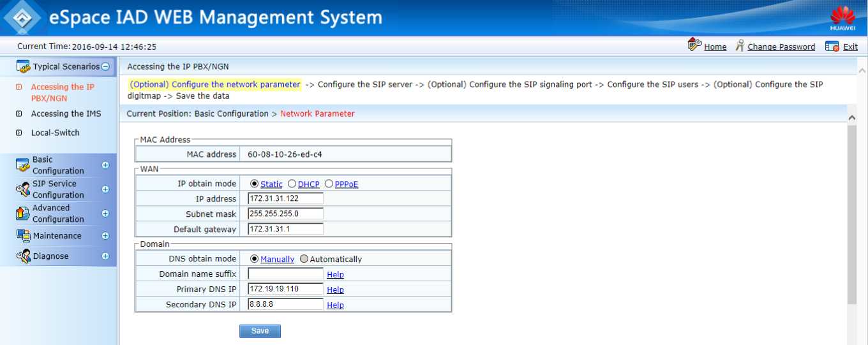Expand the Maintenance menu

point(105,235)
